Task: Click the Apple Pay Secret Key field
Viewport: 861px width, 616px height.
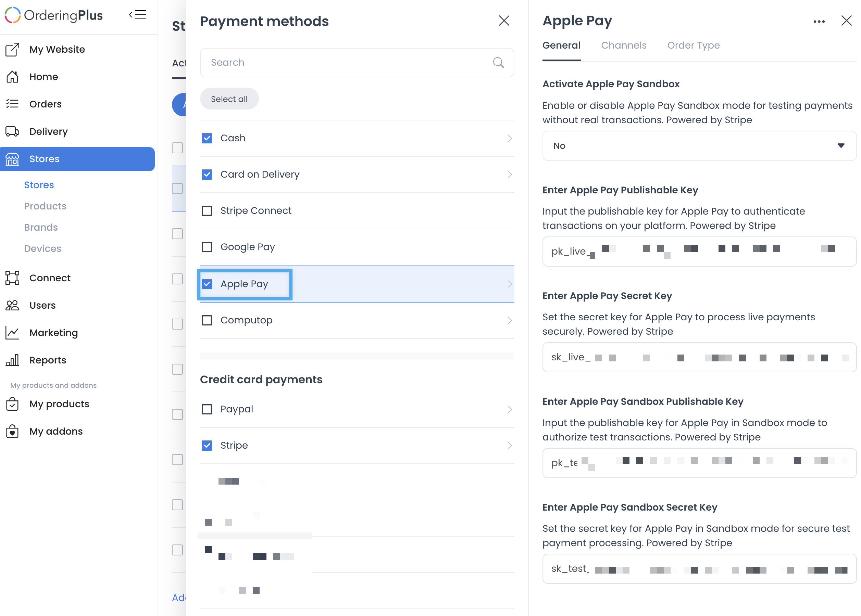Action: (x=699, y=357)
